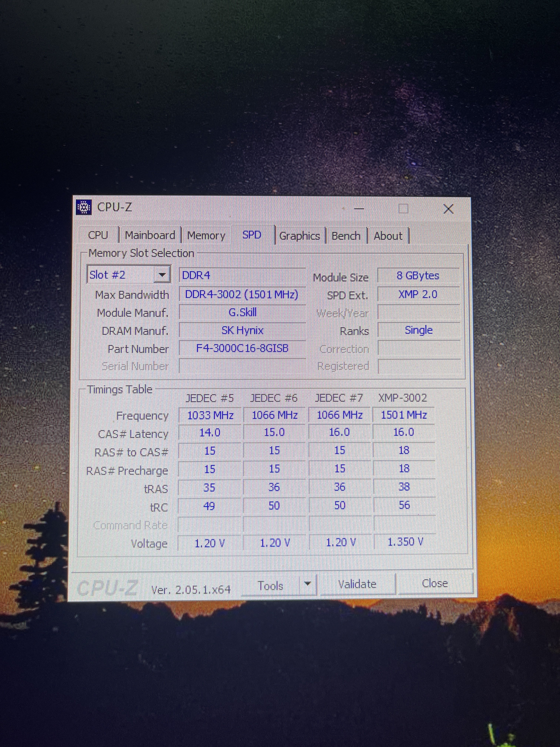Click the Tools button
This screenshot has height=747, width=560.
[x=270, y=585]
